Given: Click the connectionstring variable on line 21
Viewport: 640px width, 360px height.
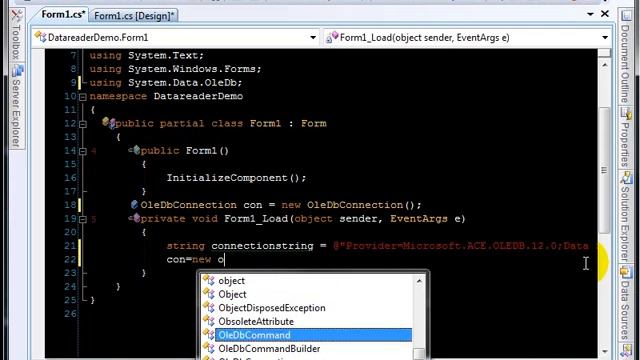Looking at the screenshot, I should click(262, 246).
